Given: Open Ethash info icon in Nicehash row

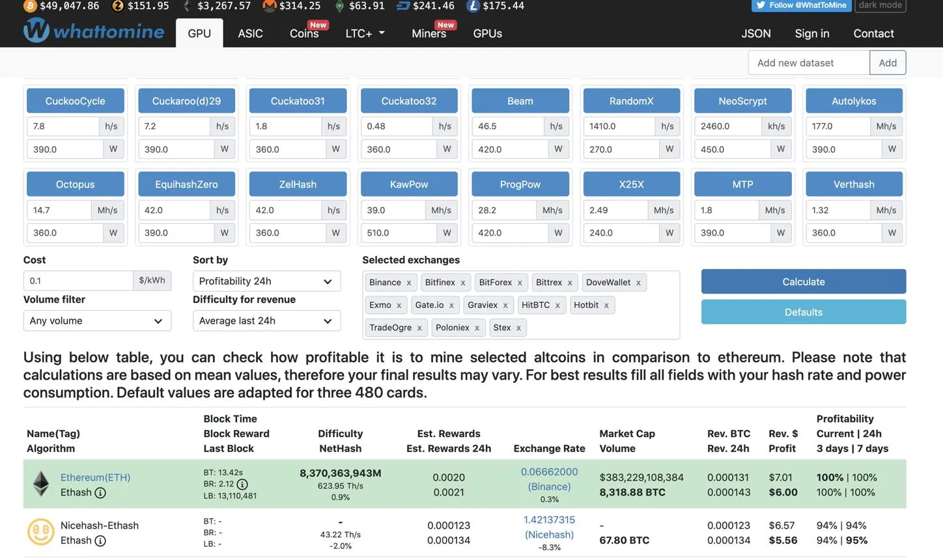Looking at the screenshot, I should click(100, 541).
